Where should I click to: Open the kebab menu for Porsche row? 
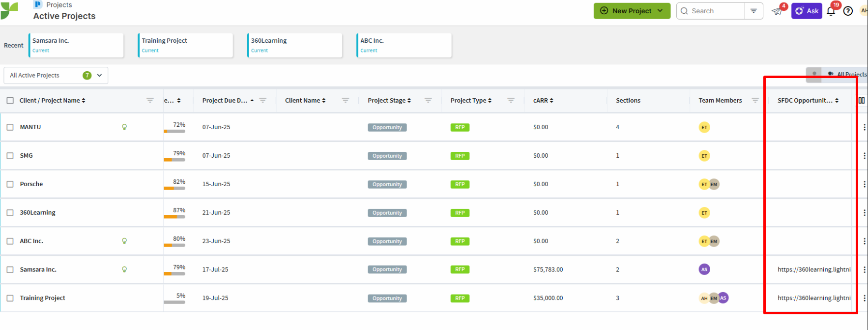(864, 184)
